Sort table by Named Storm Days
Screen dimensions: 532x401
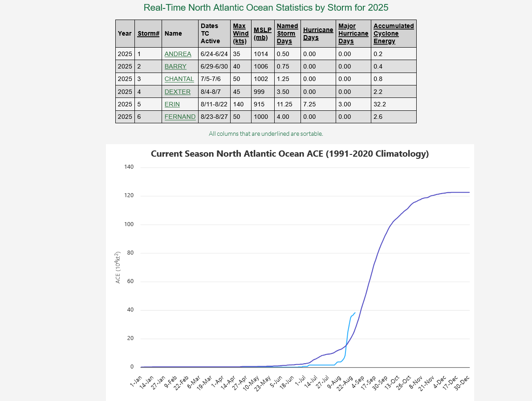[287, 33]
